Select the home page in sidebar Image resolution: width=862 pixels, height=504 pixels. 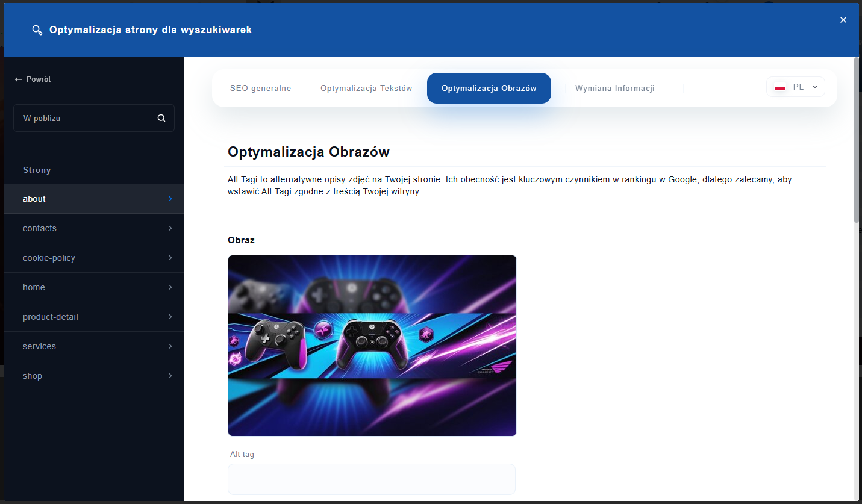pyautogui.click(x=34, y=287)
